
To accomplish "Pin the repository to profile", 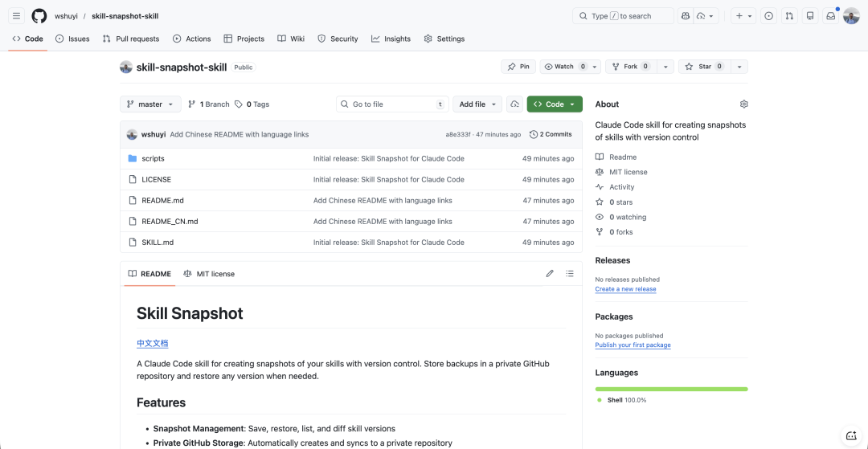I will (519, 67).
